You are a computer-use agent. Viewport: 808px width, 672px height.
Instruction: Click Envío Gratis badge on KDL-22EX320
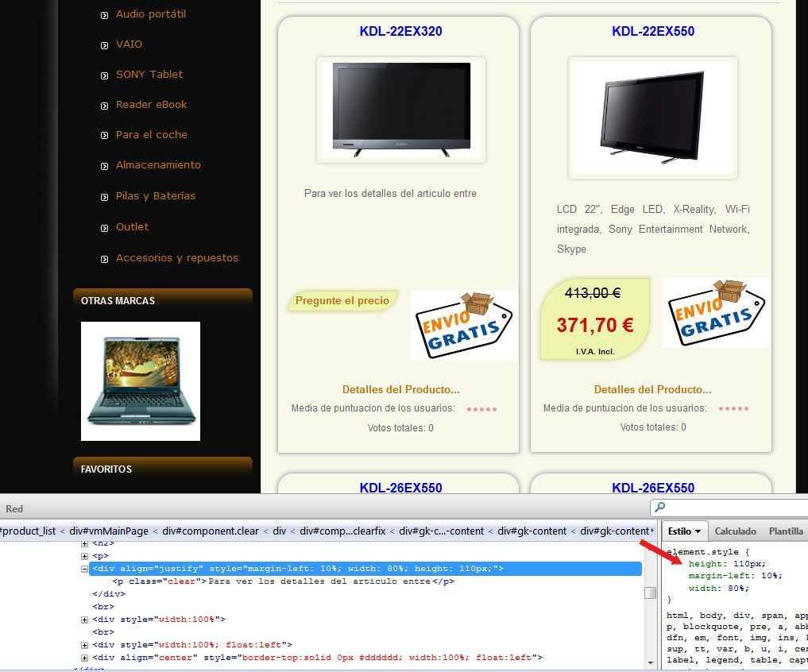(x=463, y=325)
